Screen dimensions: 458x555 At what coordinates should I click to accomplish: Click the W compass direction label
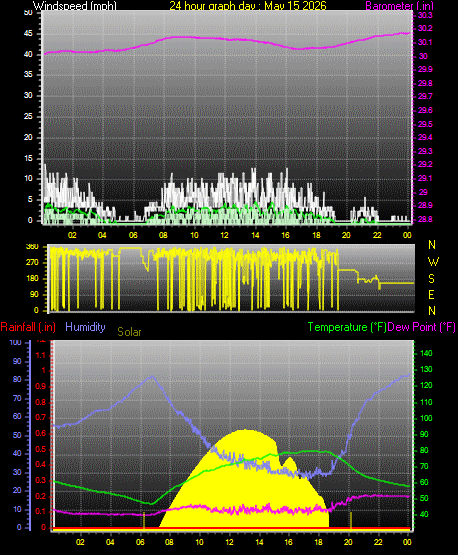433,262
